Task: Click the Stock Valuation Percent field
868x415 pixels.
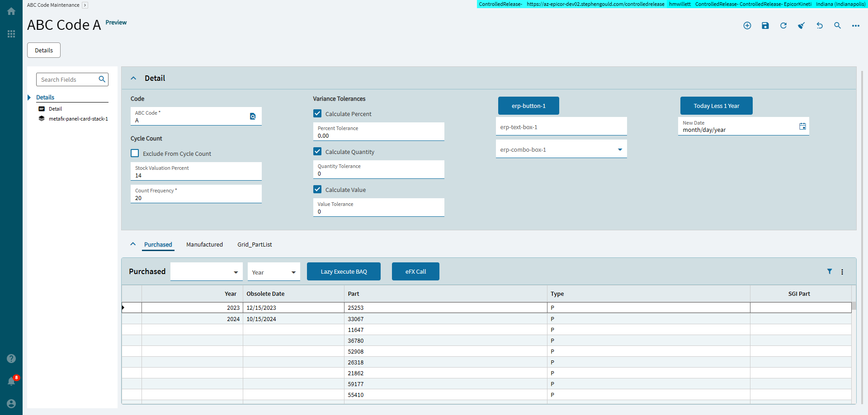Action: click(196, 172)
